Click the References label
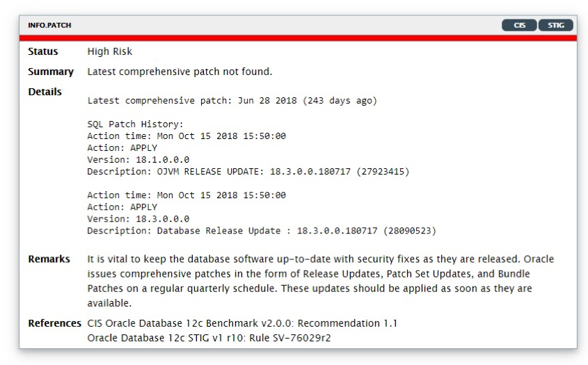Screen dimensions: 588x365 tap(54, 323)
